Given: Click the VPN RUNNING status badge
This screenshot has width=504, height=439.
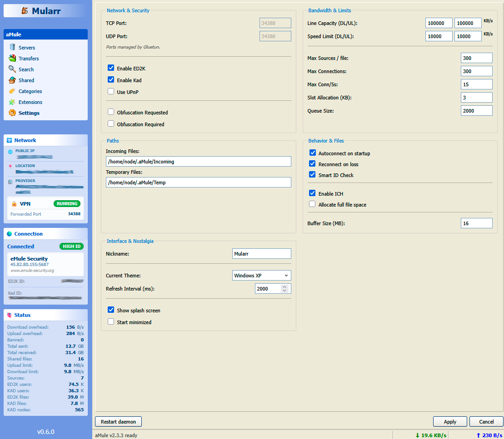Looking at the screenshot, I should pyautogui.click(x=67, y=203).
